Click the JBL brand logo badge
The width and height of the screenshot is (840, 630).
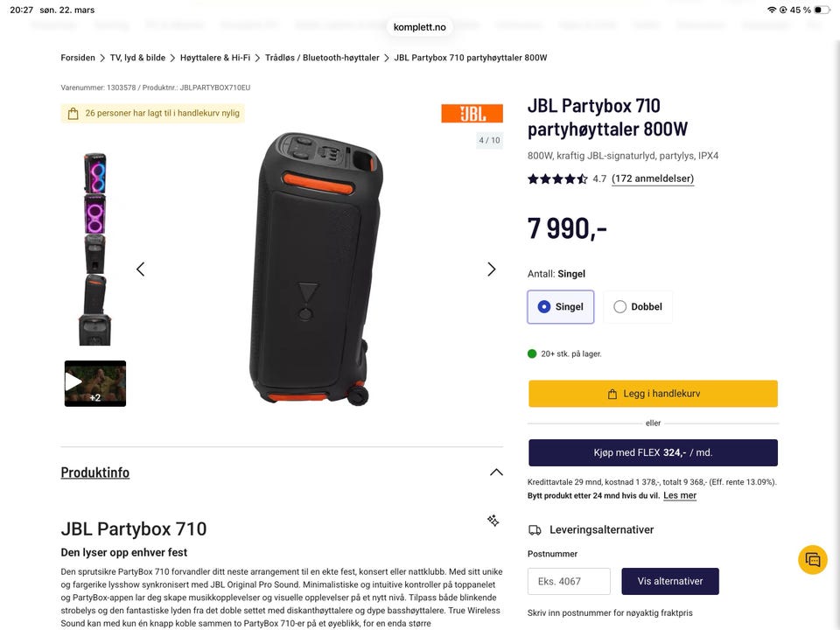[x=472, y=114]
